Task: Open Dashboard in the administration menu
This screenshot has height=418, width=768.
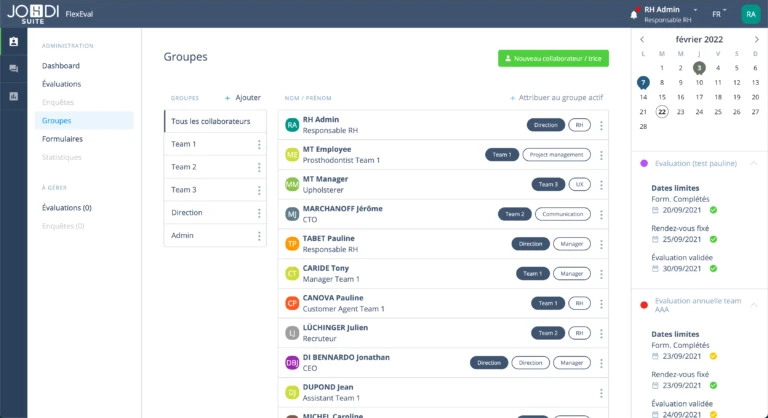Action: click(61, 66)
